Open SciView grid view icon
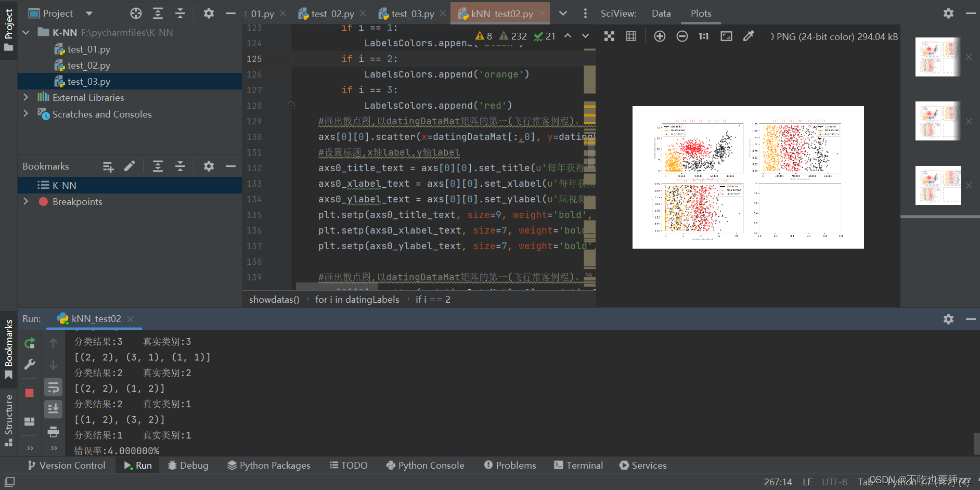 [x=631, y=36]
